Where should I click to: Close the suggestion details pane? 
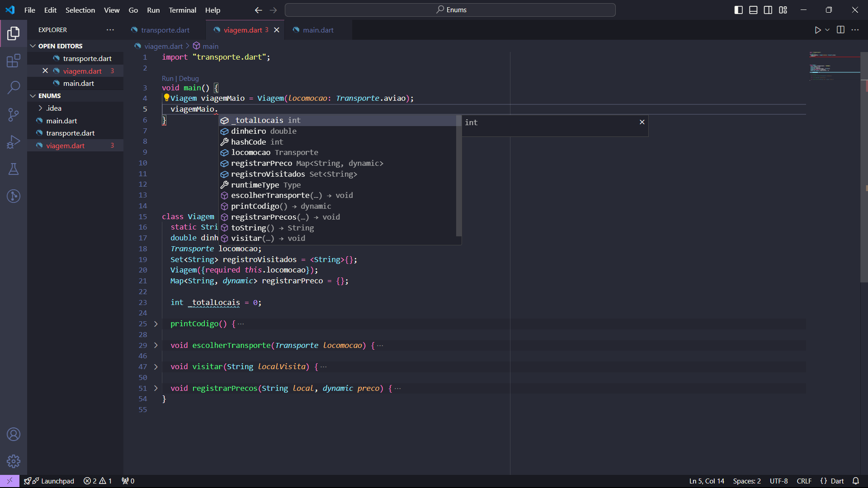pos(642,122)
